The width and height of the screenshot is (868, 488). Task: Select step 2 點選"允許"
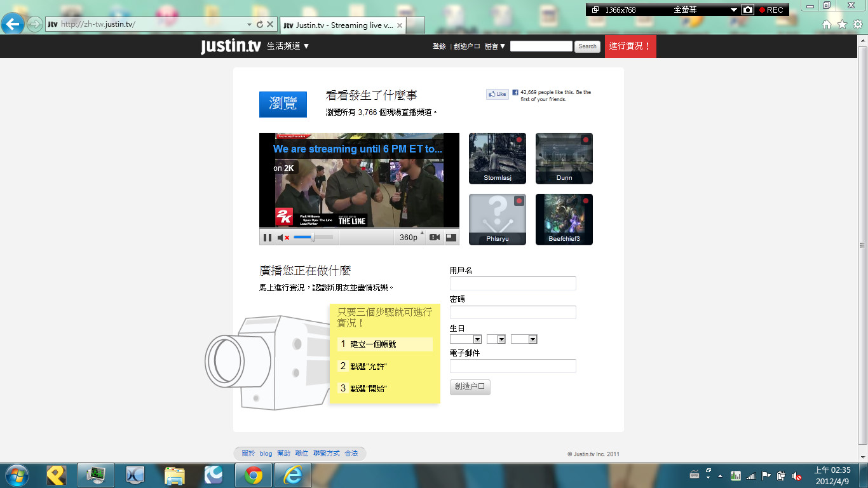pyautogui.click(x=363, y=367)
